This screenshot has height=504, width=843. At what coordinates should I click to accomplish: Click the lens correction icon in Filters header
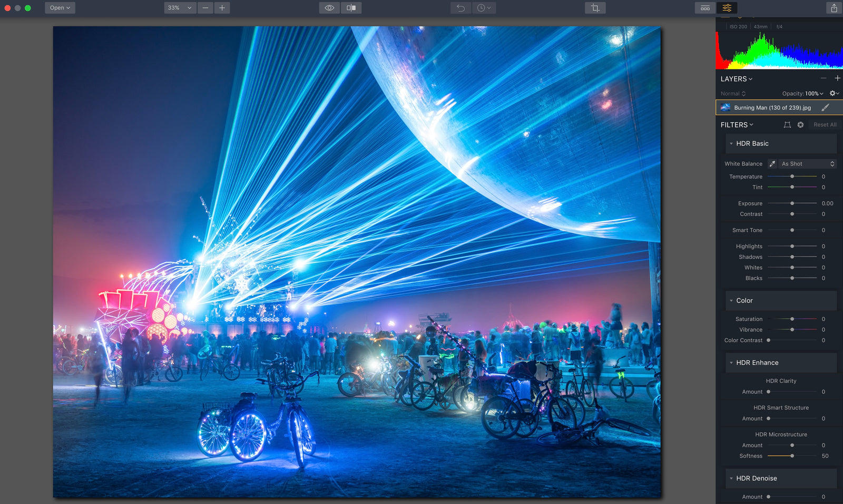click(x=800, y=124)
